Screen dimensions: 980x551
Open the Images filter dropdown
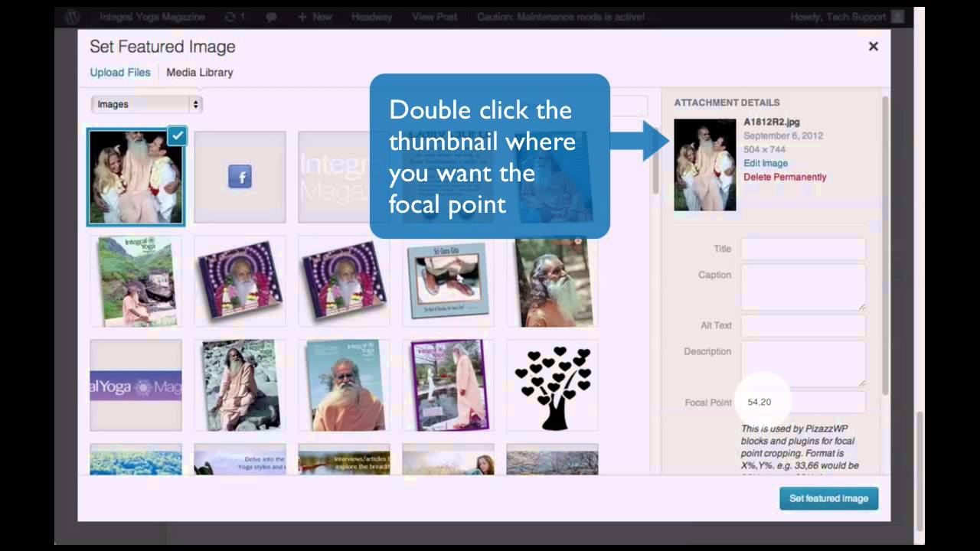click(145, 104)
